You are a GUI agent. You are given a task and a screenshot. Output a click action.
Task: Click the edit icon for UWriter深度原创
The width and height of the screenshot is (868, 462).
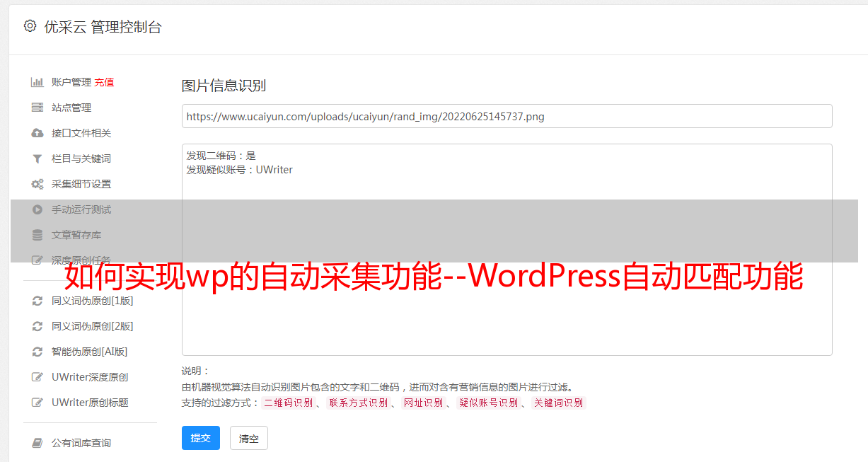pos(37,377)
